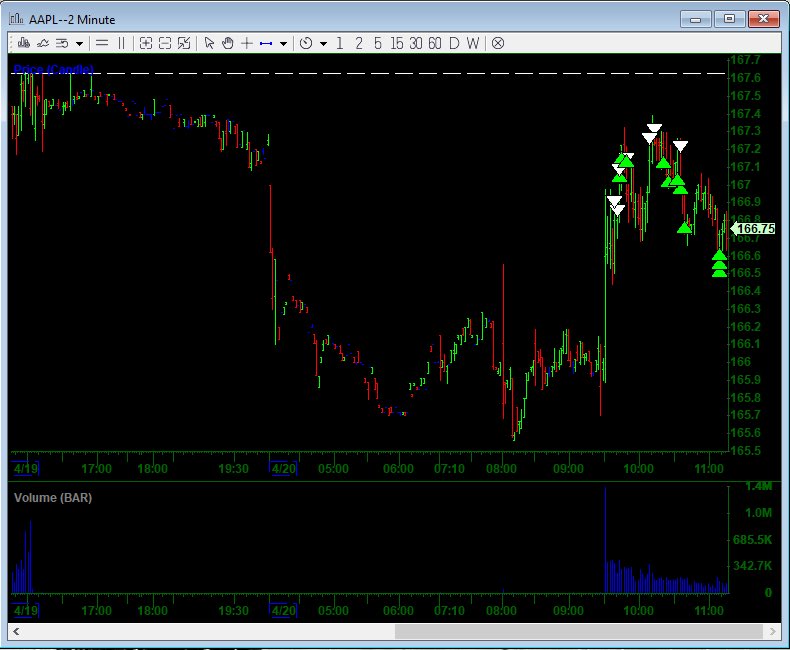Viewport: 790px width, 650px height.
Task: Click the Price (Candle) pane label
Action: click(x=53, y=69)
